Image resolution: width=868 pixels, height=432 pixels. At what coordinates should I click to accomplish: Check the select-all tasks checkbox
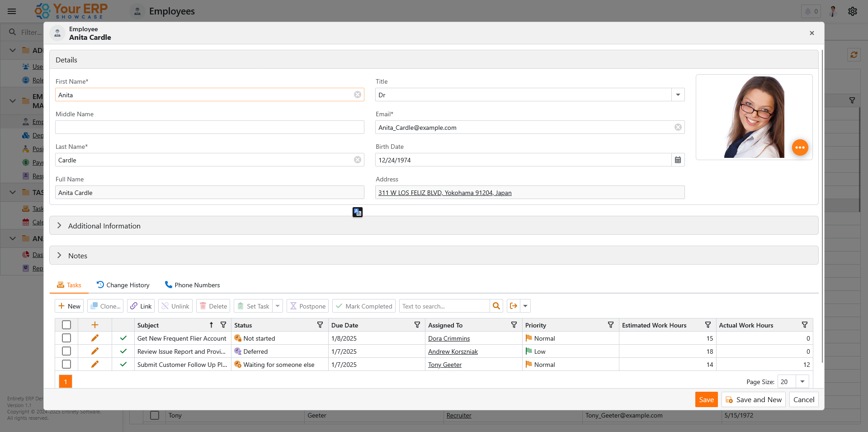66,325
